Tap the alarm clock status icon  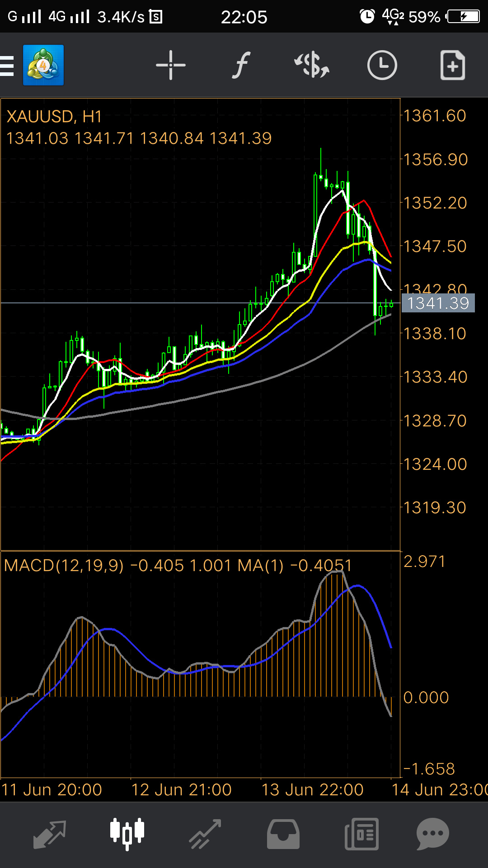point(367,17)
